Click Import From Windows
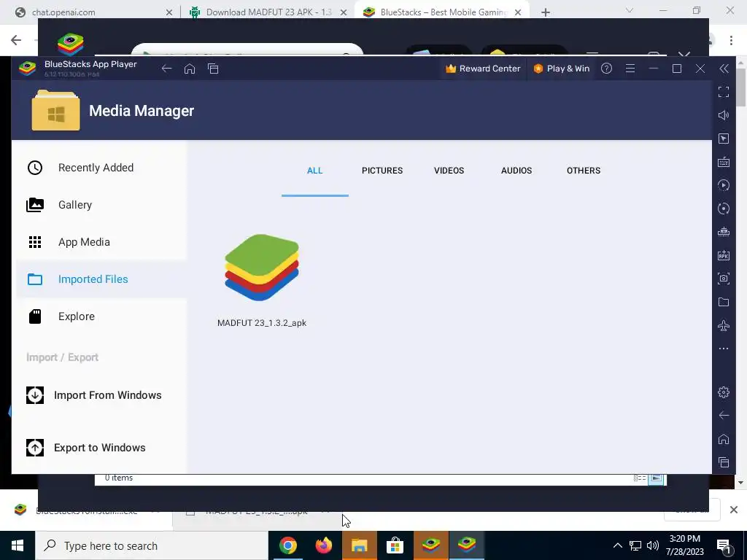 tap(94, 395)
